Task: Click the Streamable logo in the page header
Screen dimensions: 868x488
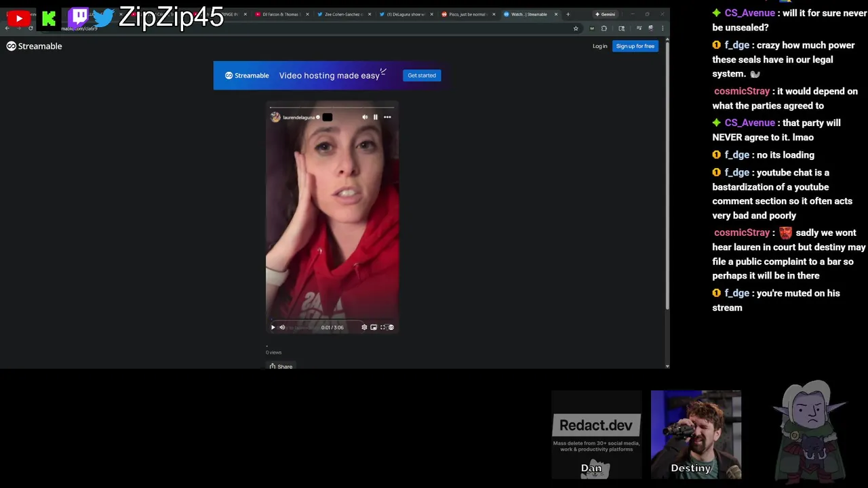Action: pos(35,46)
